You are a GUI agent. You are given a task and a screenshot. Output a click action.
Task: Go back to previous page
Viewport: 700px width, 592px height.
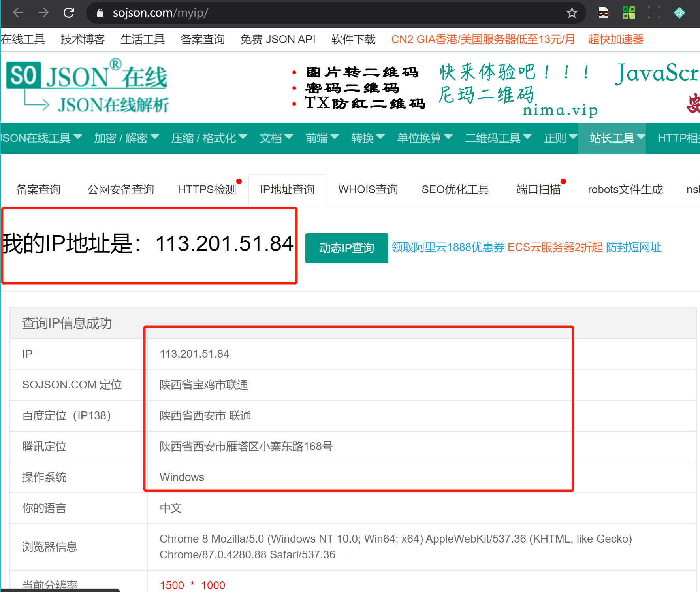point(18,13)
